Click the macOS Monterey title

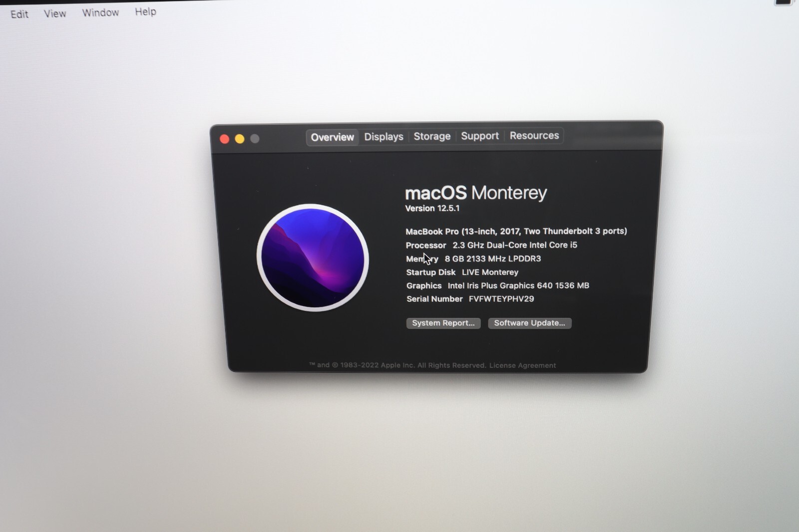(x=476, y=192)
